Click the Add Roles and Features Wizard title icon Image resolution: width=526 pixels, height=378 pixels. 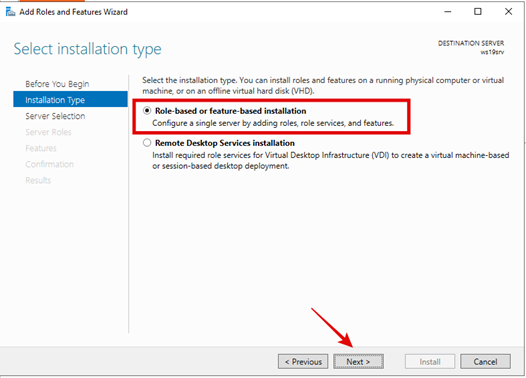click(x=10, y=12)
